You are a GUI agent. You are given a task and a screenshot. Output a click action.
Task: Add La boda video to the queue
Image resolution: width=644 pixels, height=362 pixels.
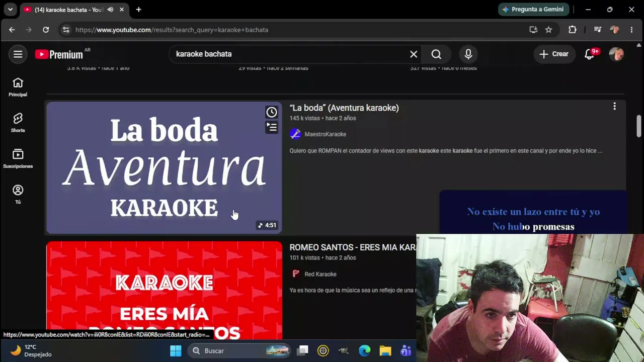click(x=272, y=127)
